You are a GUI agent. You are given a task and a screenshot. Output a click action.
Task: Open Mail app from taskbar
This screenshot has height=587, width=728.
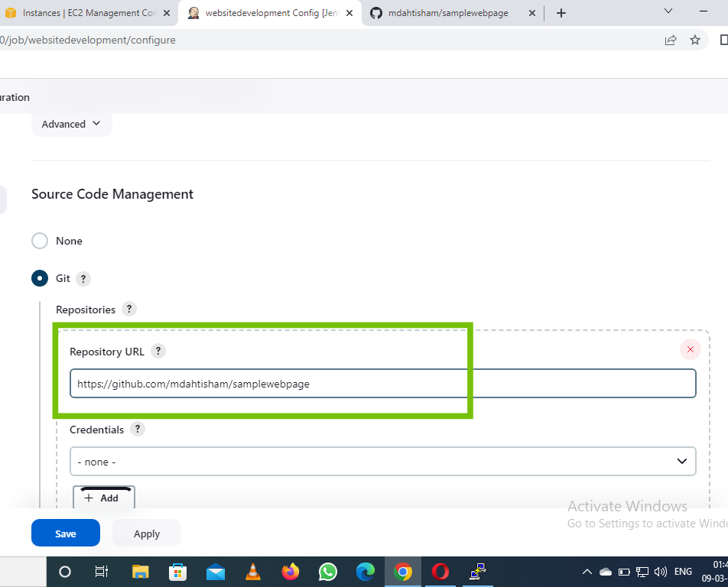pos(216,572)
